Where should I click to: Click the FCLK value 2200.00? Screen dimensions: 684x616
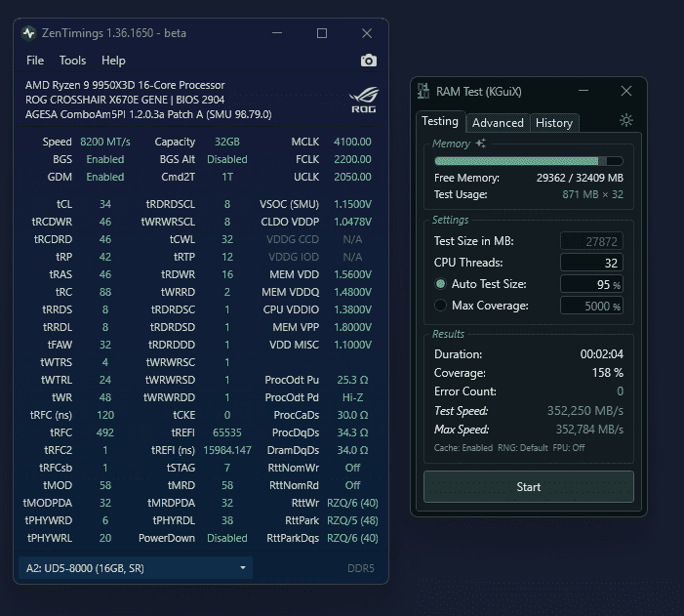(352, 159)
